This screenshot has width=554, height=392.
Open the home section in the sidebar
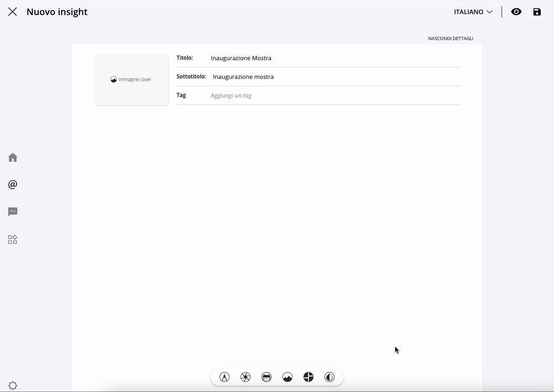pos(13,157)
